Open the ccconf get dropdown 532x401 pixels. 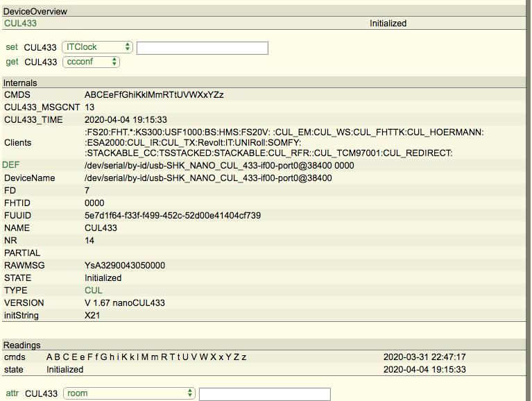[x=92, y=62]
